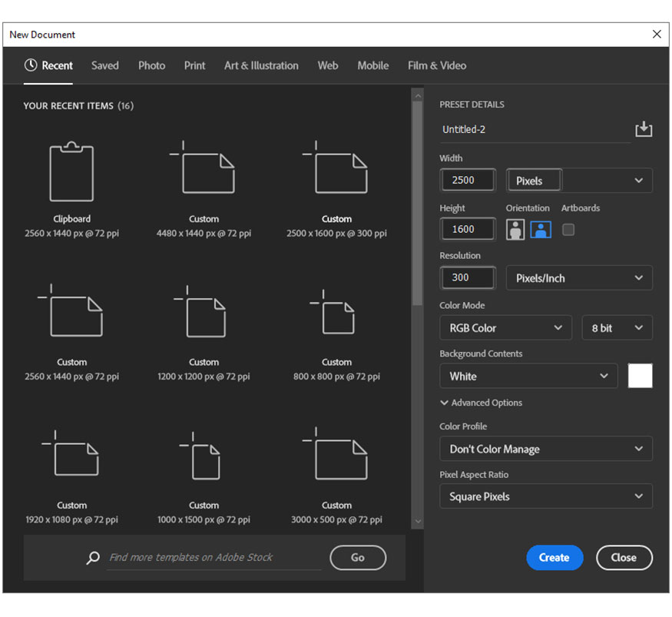The width and height of the screenshot is (672, 617).
Task: Set orientation to landscape
Action: tap(541, 229)
